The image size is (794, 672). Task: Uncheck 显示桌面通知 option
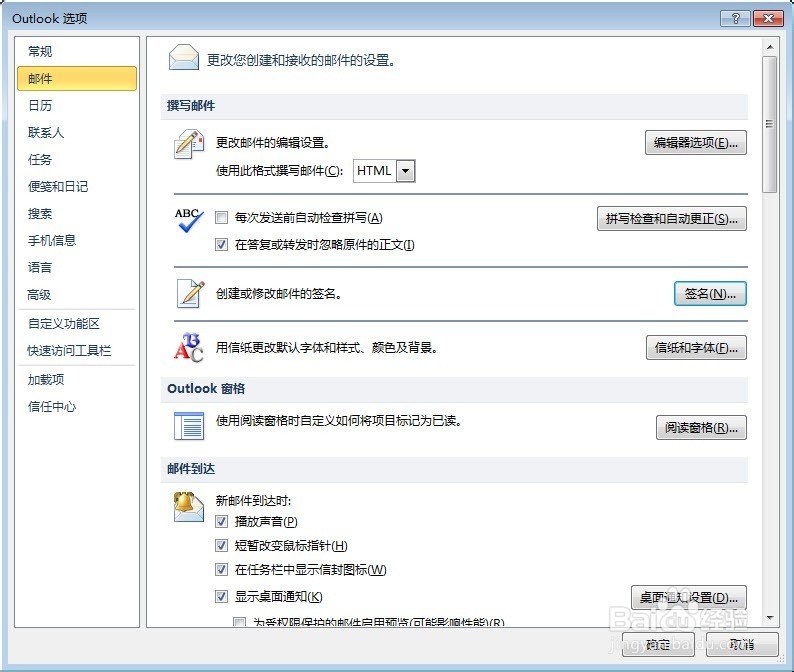coord(221,597)
